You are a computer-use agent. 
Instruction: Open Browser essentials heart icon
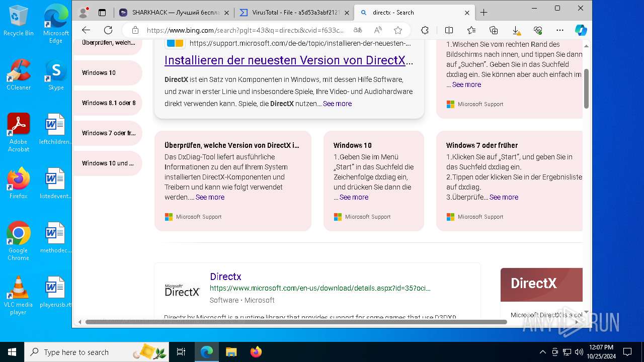click(x=538, y=30)
